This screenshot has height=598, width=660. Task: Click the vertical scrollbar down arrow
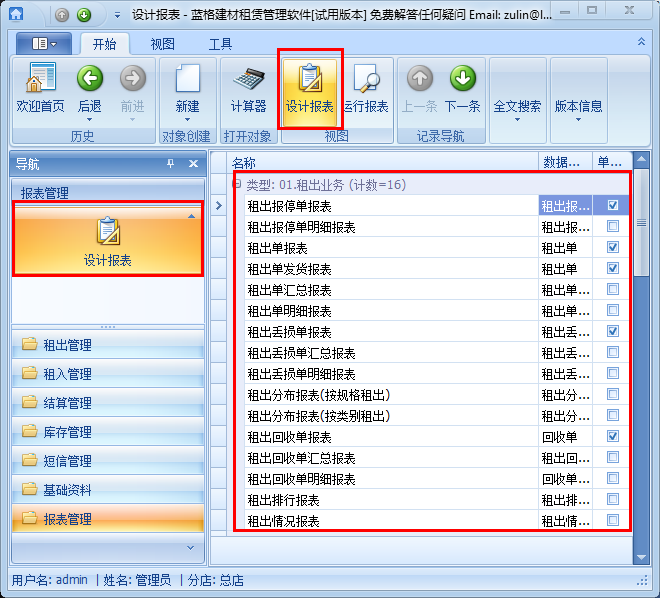point(641,557)
